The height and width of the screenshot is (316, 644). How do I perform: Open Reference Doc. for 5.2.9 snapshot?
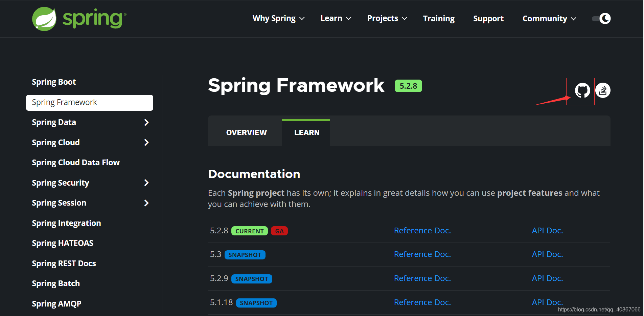[x=422, y=278]
